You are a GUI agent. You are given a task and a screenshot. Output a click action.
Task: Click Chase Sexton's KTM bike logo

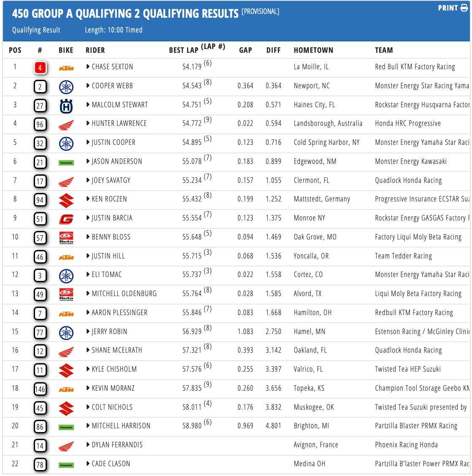click(66, 68)
